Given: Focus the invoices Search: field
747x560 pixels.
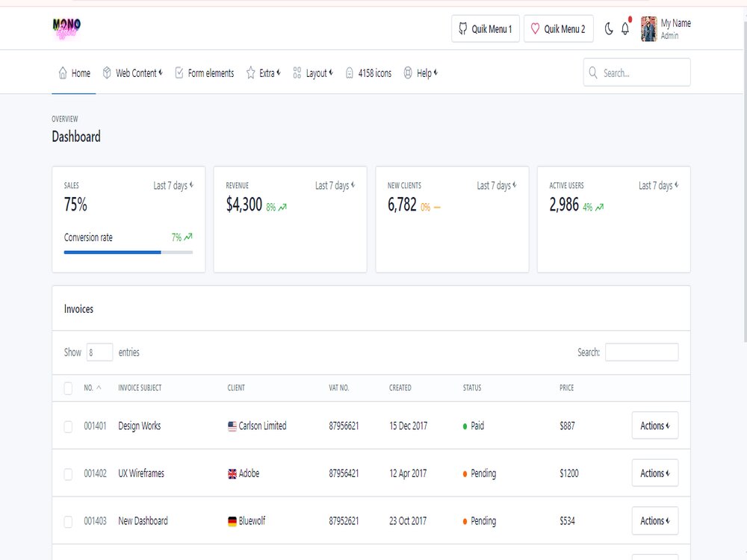Looking at the screenshot, I should click(642, 352).
